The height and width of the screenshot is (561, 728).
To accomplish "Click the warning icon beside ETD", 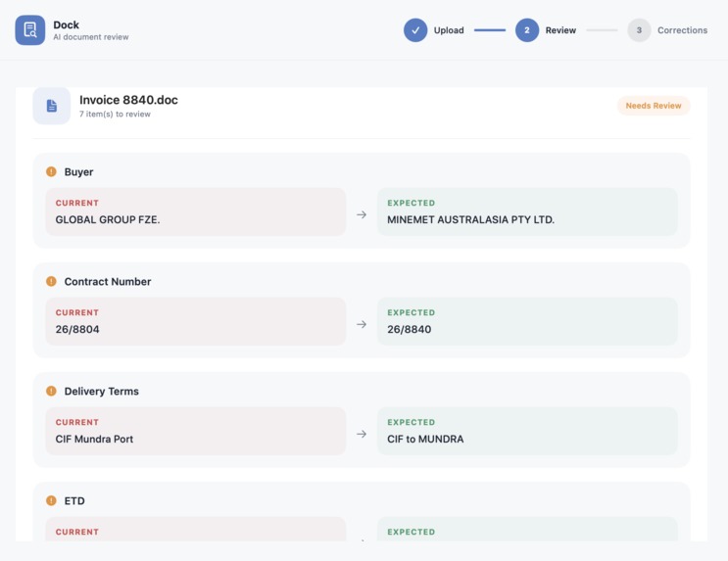I will click(x=51, y=500).
